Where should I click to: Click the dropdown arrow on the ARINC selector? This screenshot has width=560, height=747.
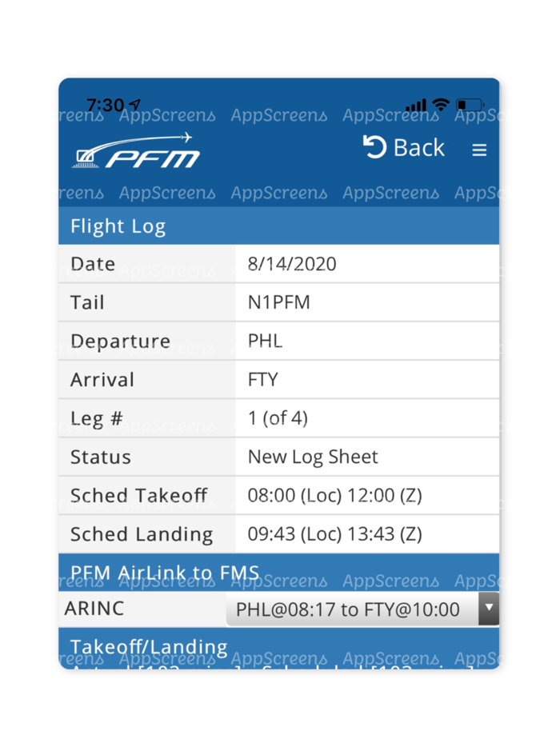487,609
